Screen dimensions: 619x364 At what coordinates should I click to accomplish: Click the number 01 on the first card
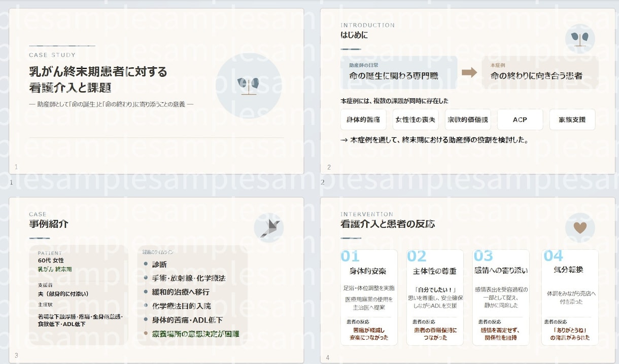pyautogui.click(x=350, y=256)
